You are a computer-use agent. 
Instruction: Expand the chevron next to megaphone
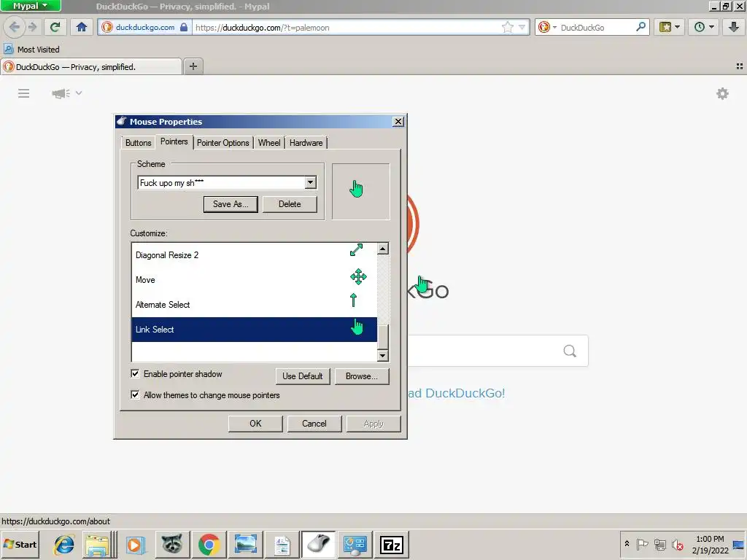pos(79,93)
